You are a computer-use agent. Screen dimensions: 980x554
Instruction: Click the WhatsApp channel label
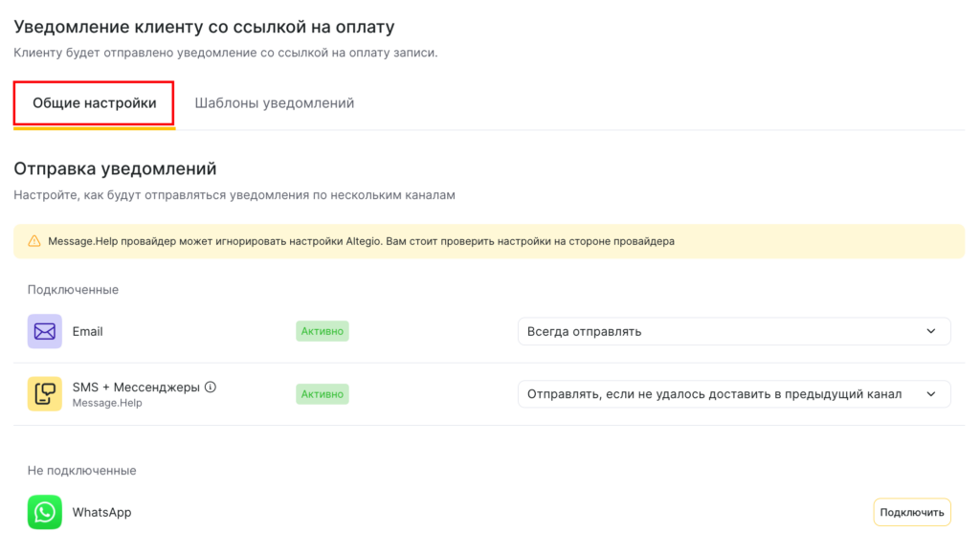[x=101, y=512]
